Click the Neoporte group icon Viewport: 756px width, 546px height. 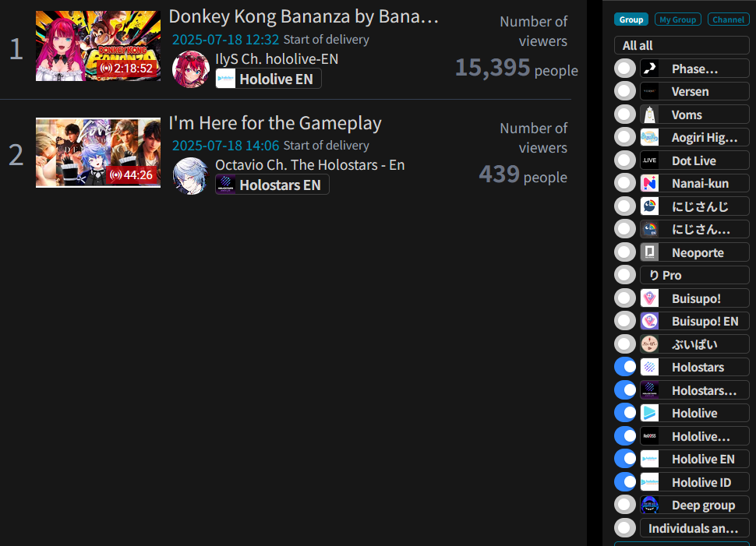[x=649, y=252]
